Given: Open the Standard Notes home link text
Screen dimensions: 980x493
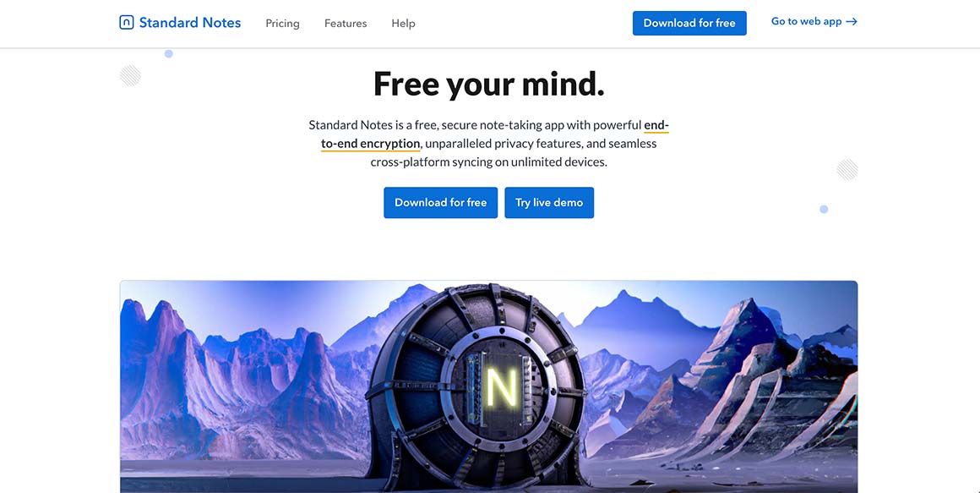Looking at the screenshot, I should [190, 23].
